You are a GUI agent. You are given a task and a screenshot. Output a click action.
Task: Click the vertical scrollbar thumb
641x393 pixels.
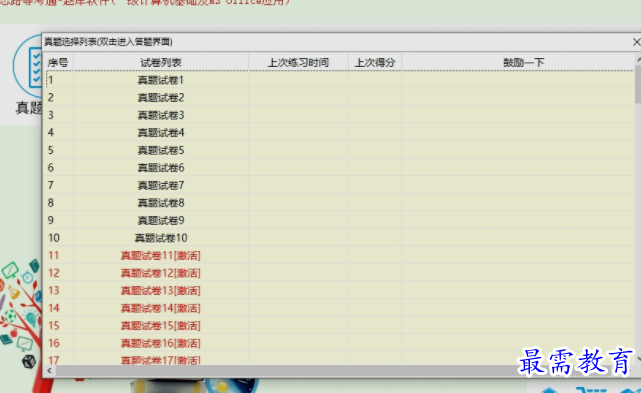pyautogui.click(x=638, y=84)
